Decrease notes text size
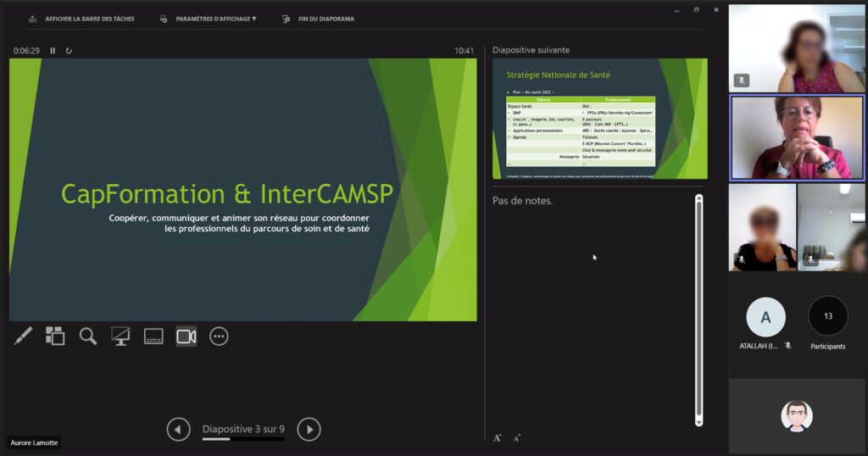The width and height of the screenshot is (868, 456). pyautogui.click(x=516, y=438)
